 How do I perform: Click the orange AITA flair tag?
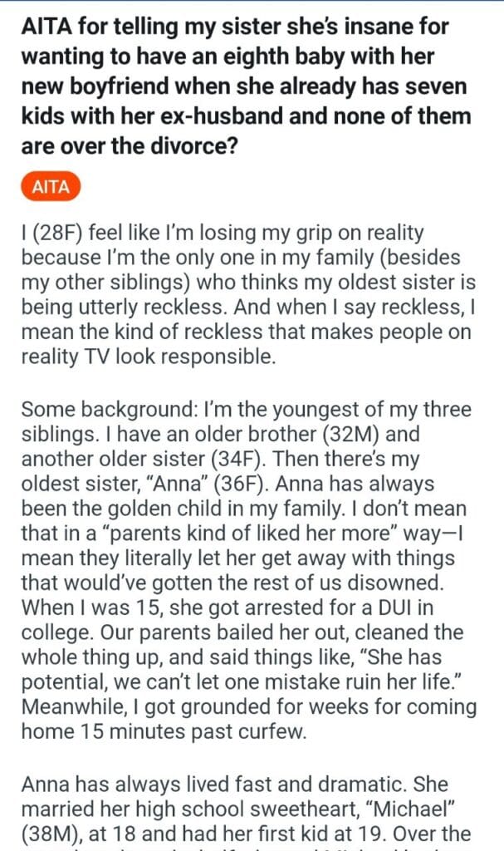click(x=50, y=187)
